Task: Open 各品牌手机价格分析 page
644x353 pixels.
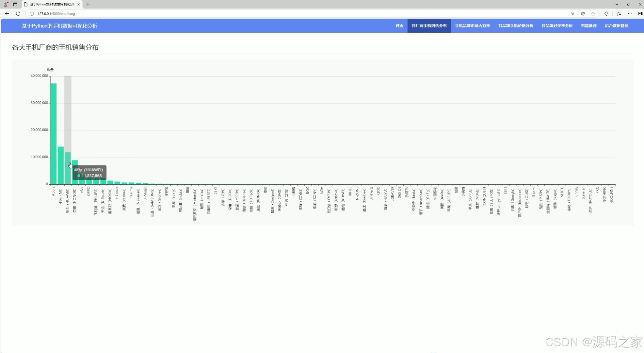Action: click(x=516, y=26)
